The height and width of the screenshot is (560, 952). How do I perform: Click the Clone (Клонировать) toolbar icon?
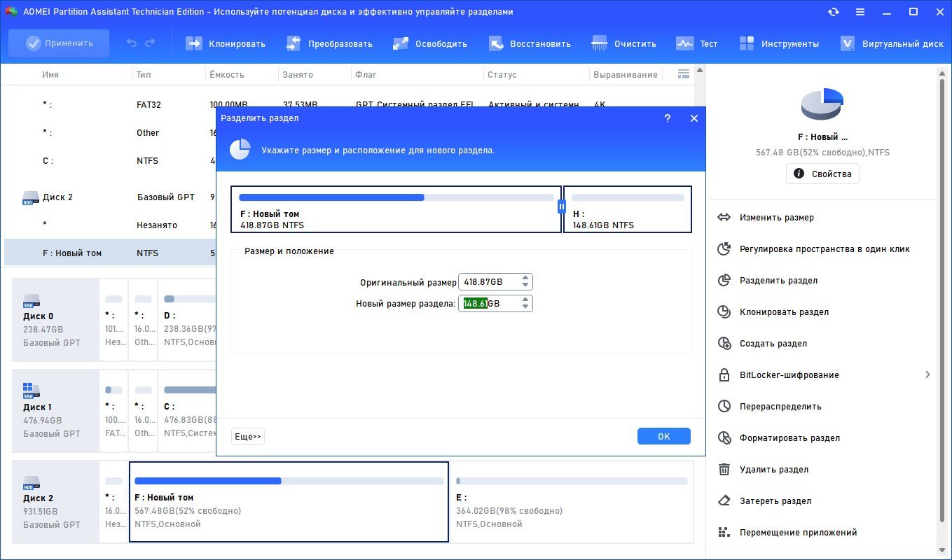pyautogui.click(x=193, y=43)
